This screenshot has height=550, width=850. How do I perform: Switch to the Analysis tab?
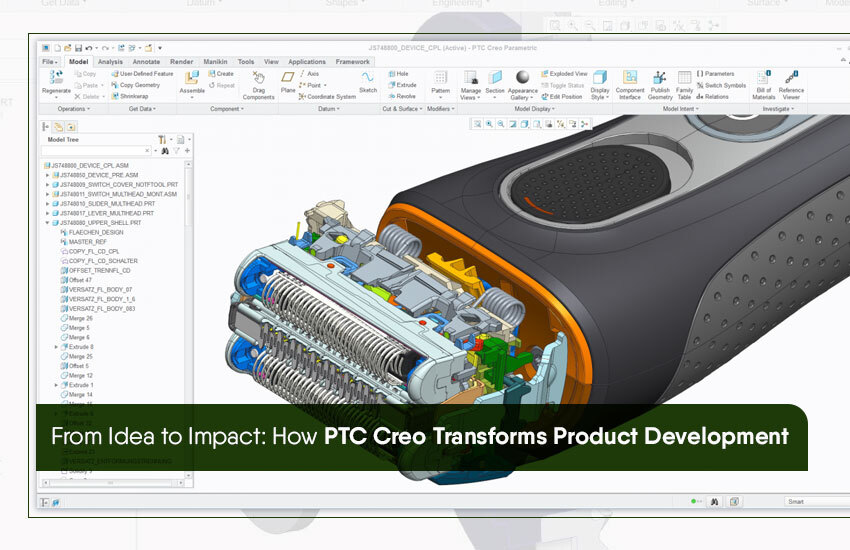[x=110, y=62]
